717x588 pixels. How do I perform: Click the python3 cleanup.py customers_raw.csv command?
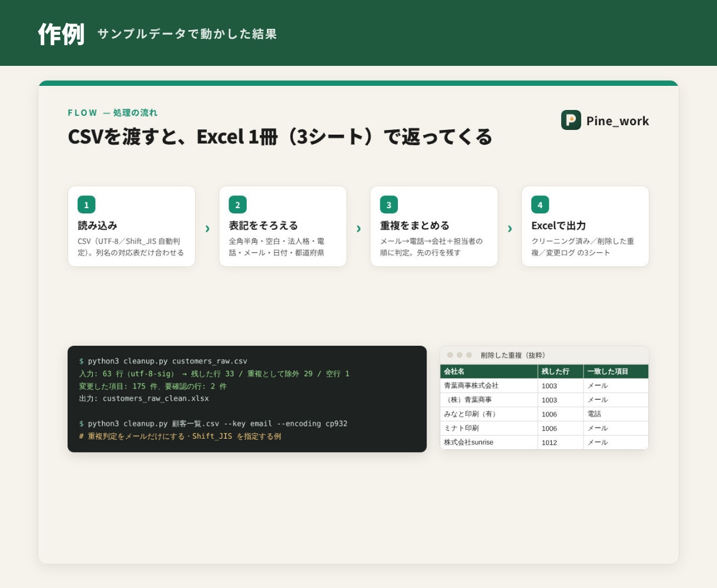pyautogui.click(x=163, y=361)
